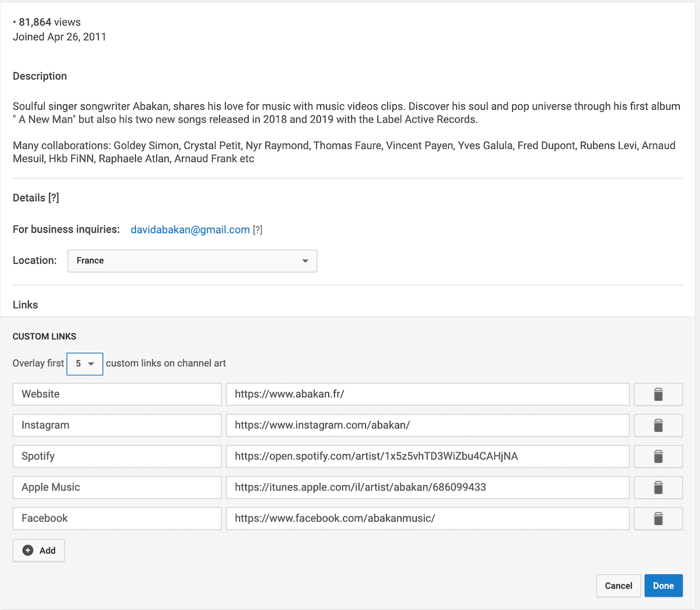700x610 pixels.
Task: Click the 'custom links on channel art' text
Action: pyautogui.click(x=166, y=363)
